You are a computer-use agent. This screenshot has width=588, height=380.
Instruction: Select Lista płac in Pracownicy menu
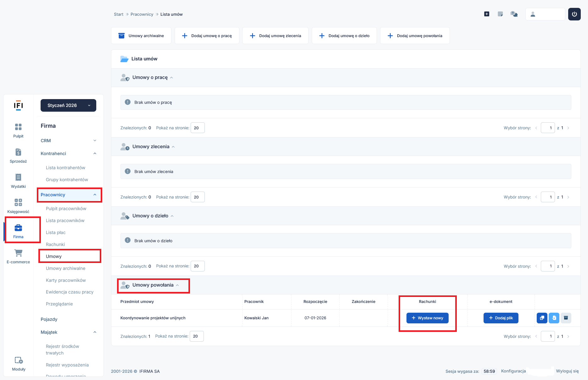tap(56, 232)
